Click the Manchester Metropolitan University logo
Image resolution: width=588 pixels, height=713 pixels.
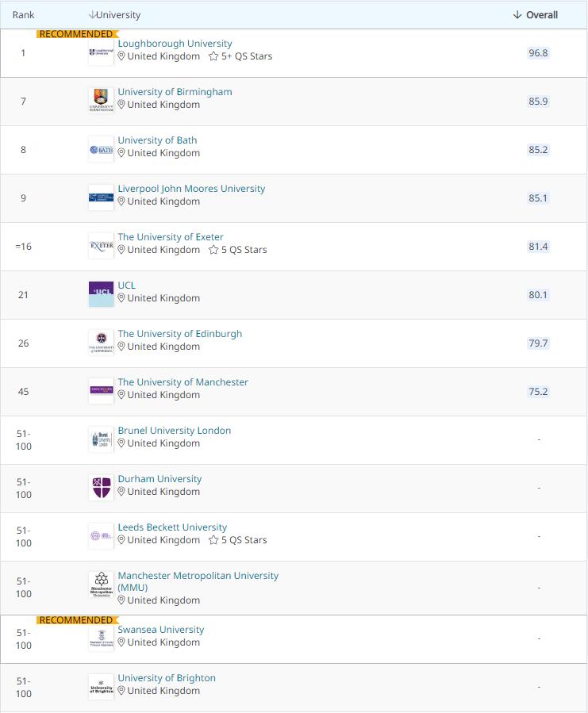102,588
